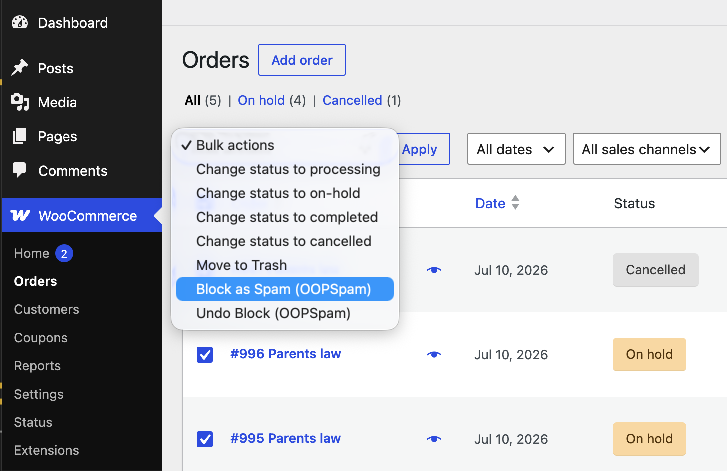727x471 pixels.
Task: Open Pages in the sidebar
Action: (x=57, y=137)
